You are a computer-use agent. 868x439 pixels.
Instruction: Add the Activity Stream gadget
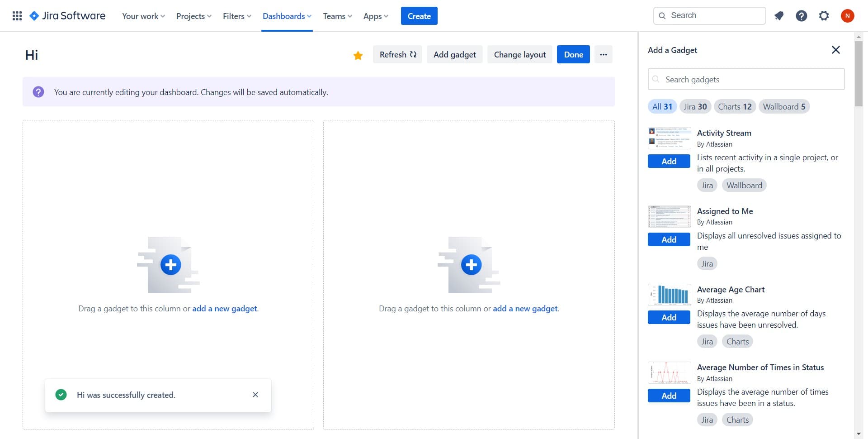[669, 161]
